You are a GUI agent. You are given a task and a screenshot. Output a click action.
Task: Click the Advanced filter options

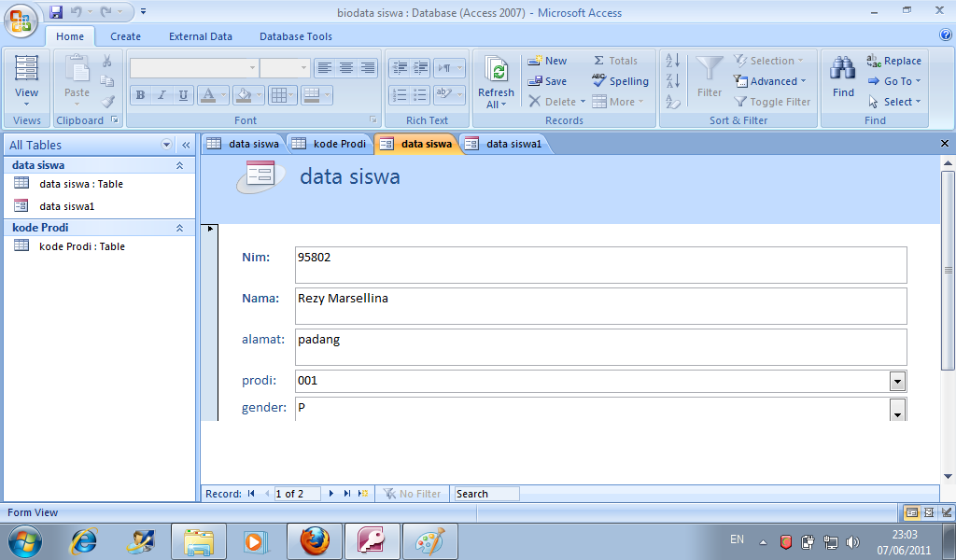point(770,81)
